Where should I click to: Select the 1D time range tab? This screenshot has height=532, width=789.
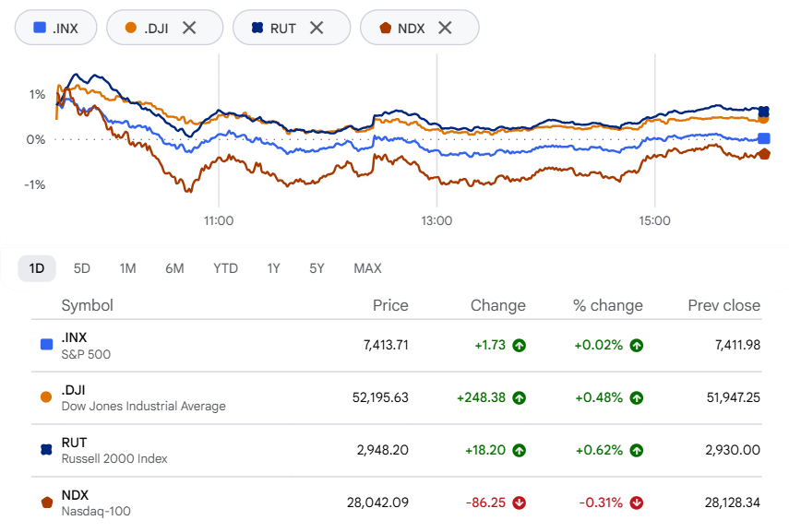(37, 268)
